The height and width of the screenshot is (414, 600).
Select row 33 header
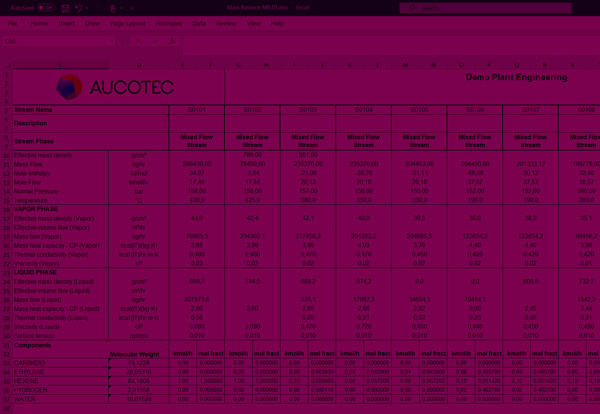[7, 363]
